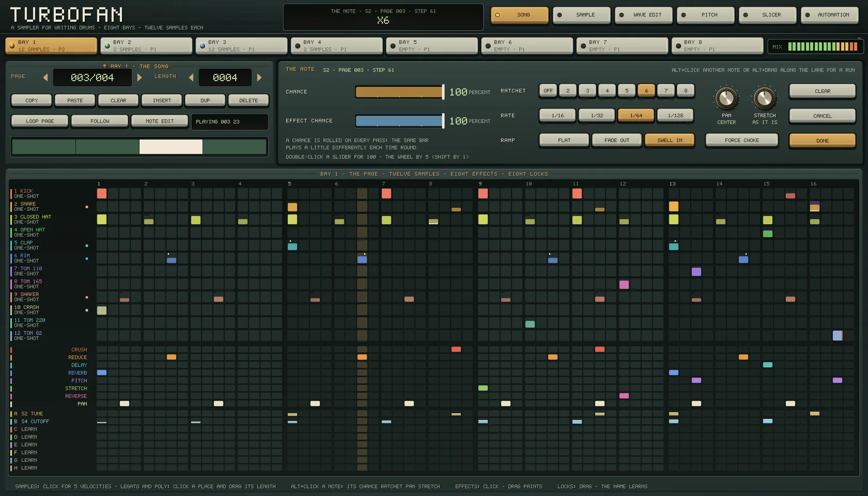868x496 pixels.
Task: Click Done in the note editor
Action: [x=823, y=141]
